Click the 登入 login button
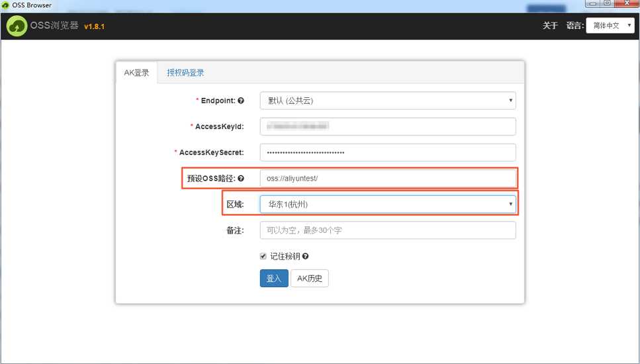The image size is (640, 364). [x=274, y=279]
